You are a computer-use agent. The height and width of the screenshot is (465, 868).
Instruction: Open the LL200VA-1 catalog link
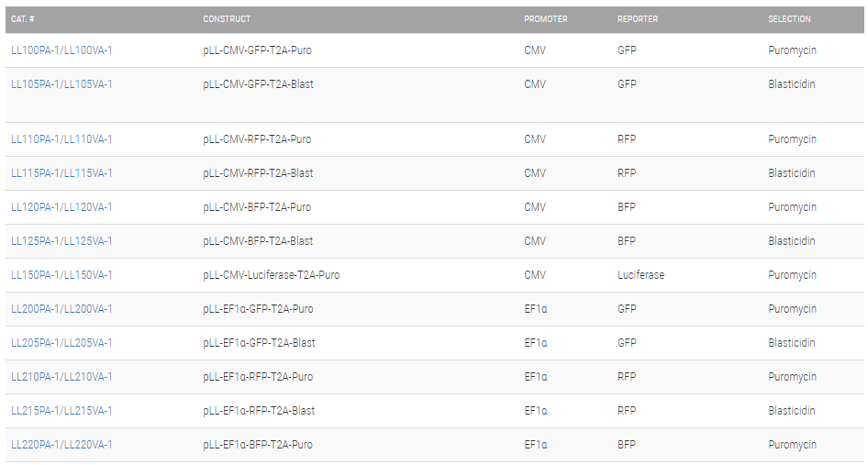[x=89, y=309]
